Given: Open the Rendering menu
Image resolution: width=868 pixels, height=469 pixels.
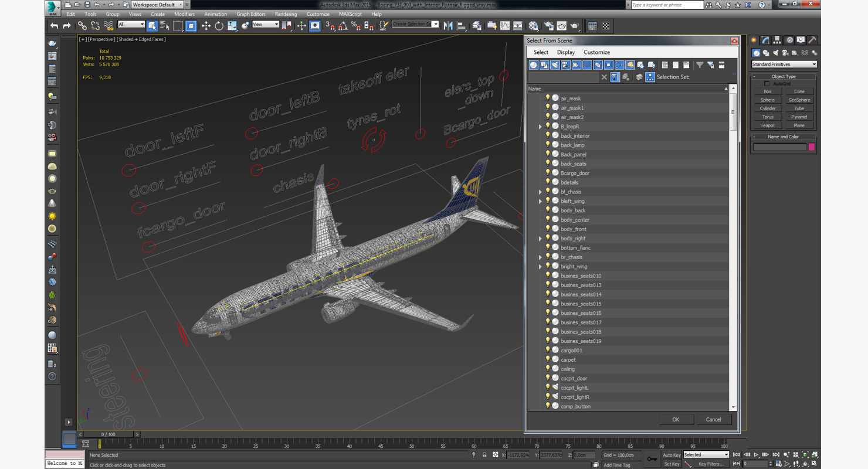Looking at the screenshot, I should pos(286,14).
